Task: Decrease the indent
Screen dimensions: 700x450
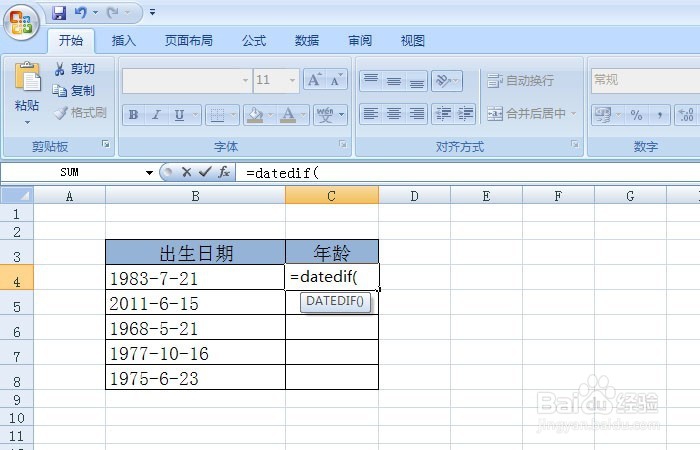Action: (443, 114)
